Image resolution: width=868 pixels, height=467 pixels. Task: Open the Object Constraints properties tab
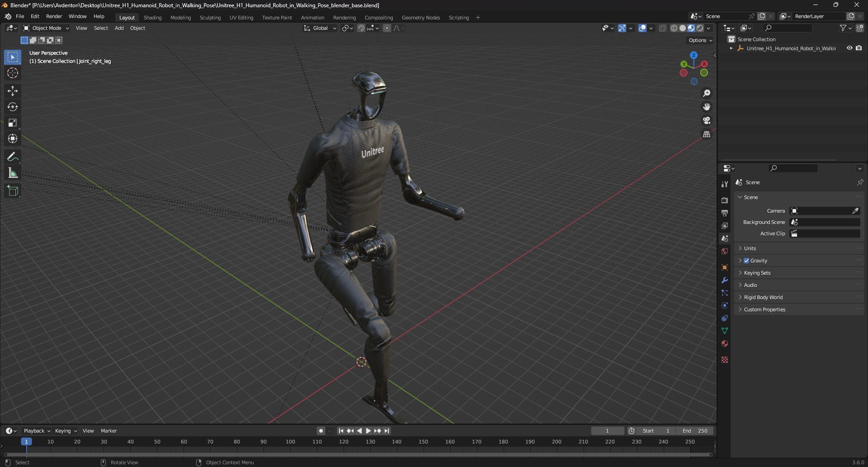725,318
